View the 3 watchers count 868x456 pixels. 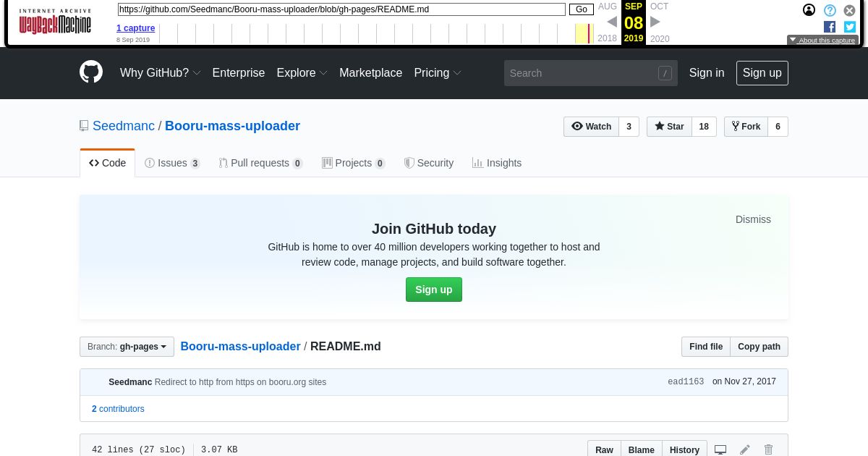point(629,127)
